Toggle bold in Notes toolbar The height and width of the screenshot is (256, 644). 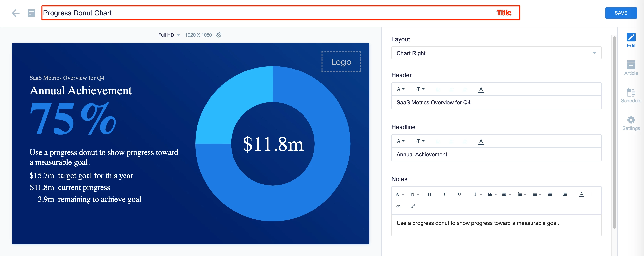(x=429, y=194)
